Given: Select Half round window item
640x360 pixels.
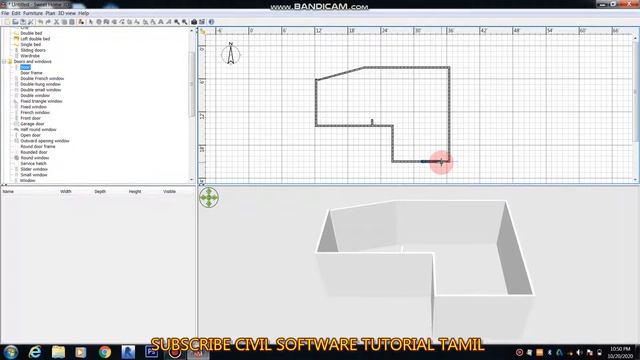Looking at the screenshot, I should click(38, 130).
